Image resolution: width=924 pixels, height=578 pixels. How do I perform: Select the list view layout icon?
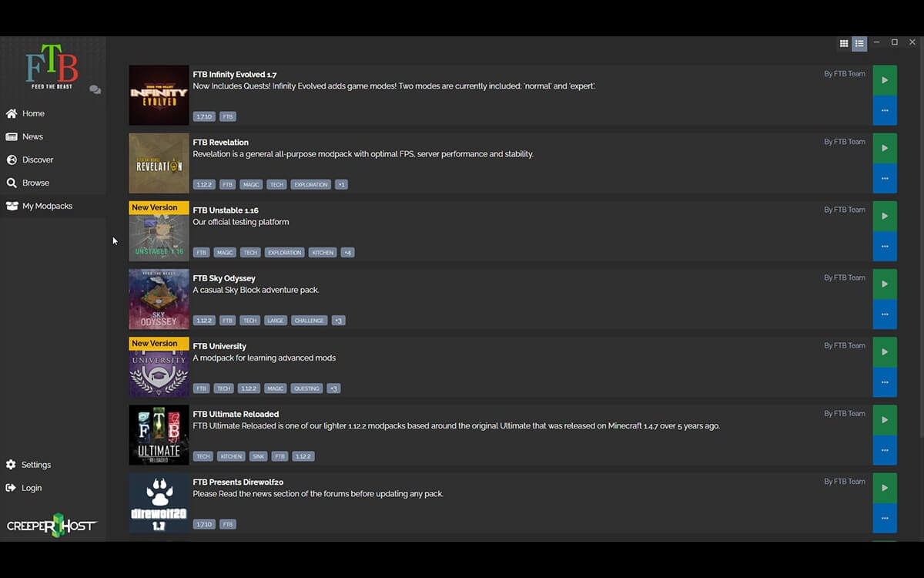[x=859, y=44]
